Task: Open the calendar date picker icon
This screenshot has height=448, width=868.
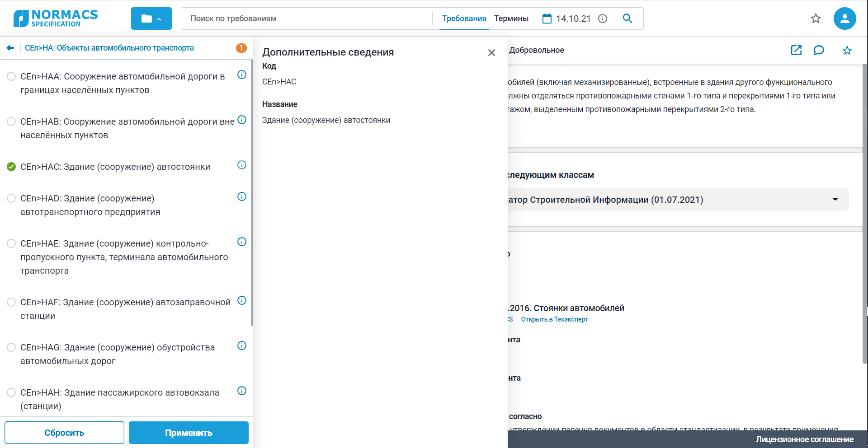Action: [x=547, y=19]
